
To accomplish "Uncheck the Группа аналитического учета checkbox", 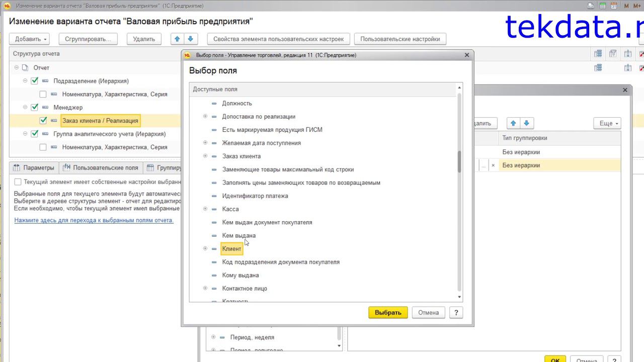I will [34, 134].
